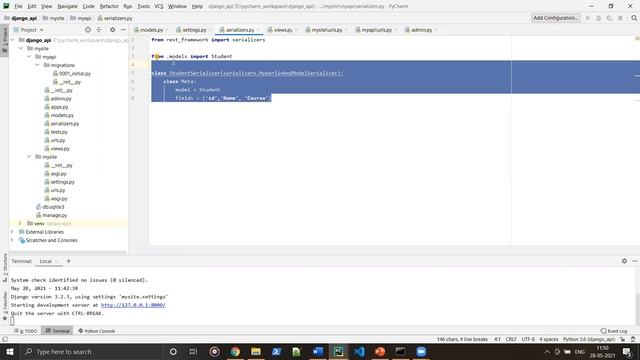Viewport: 640px width, 360px height.
Task: Open the Refactor menu
Action: click(109, 6)
